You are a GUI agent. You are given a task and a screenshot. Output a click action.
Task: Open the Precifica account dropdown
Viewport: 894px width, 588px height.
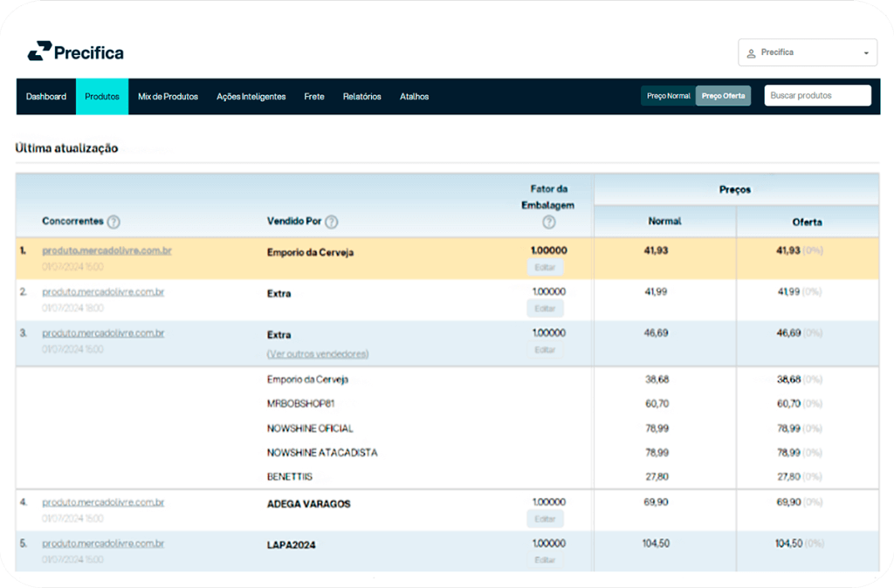[808, 52]
